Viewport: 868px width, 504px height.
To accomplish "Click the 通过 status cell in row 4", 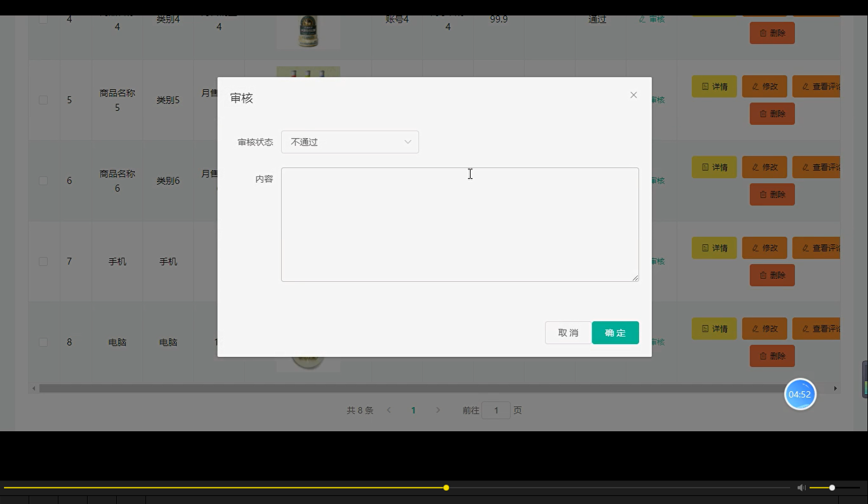I will pyautogui.click(x=597, y=19).
